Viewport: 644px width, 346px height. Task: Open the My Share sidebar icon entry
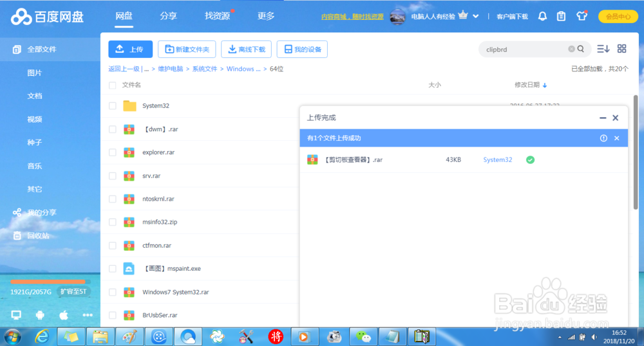(x=35, y=212)
